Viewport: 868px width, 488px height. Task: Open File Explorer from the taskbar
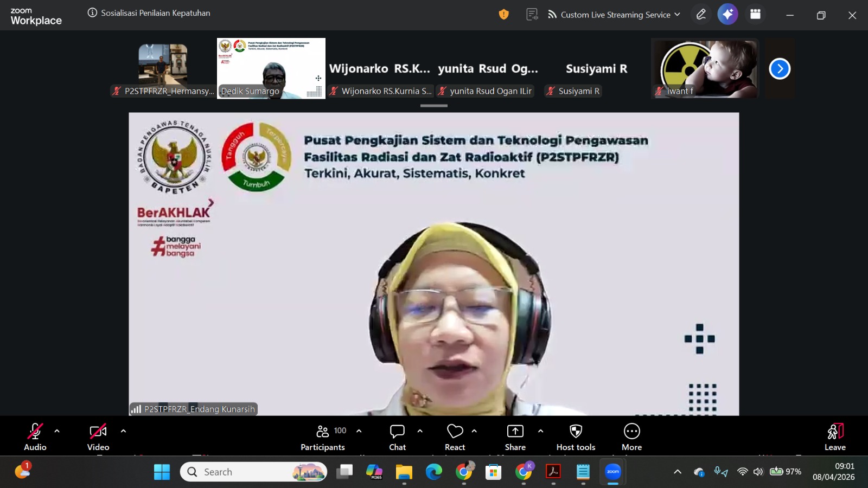coord(404,472)
